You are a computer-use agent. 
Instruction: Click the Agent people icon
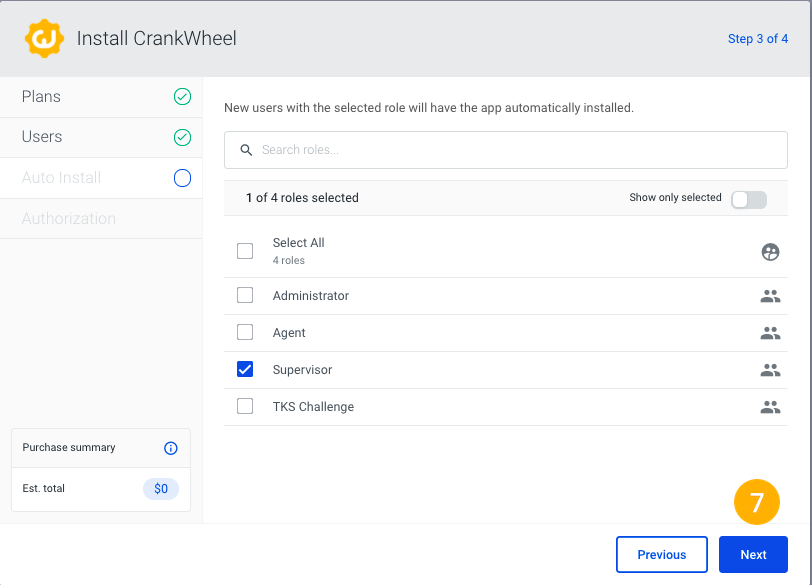point(770,333)
